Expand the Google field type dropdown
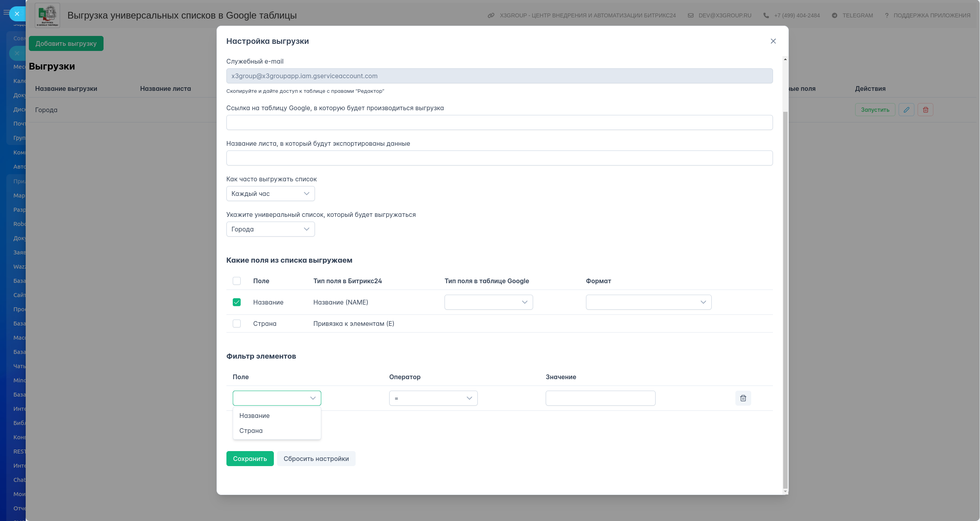 click(x=488, y=302)
